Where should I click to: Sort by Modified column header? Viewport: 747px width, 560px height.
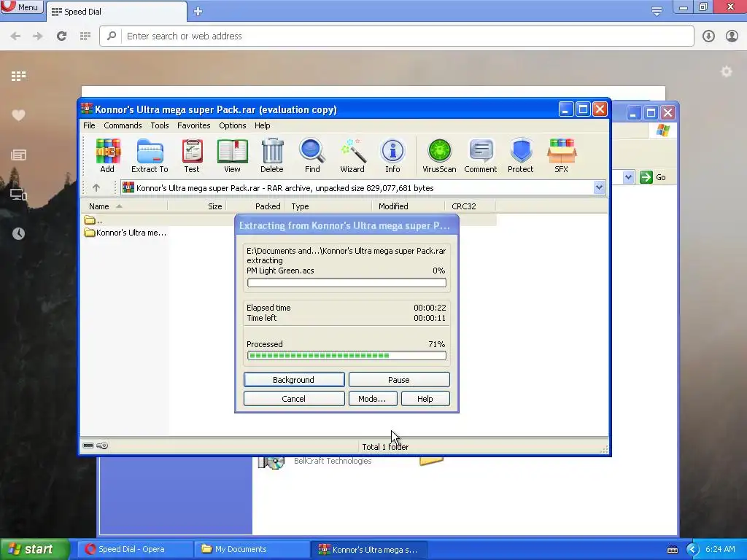(409, 206)
